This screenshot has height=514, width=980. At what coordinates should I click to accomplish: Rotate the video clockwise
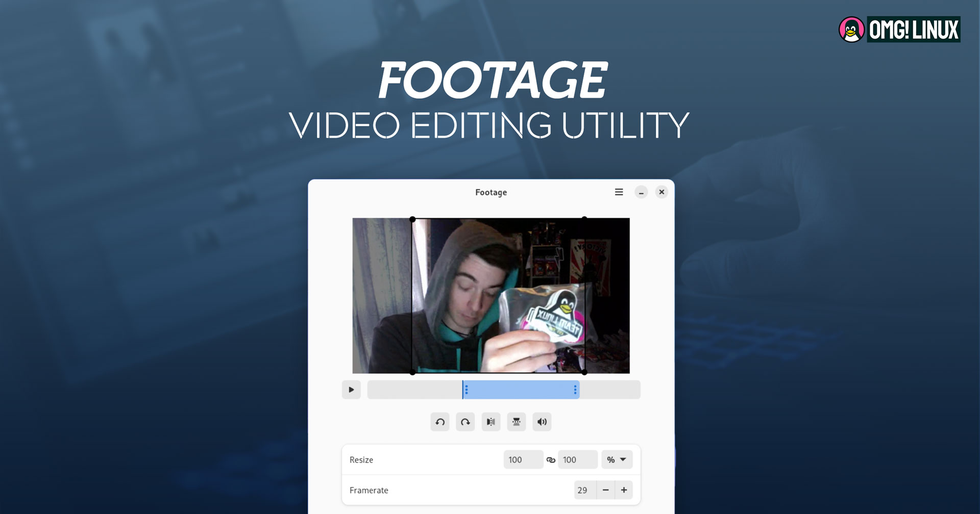coord(465,422)
